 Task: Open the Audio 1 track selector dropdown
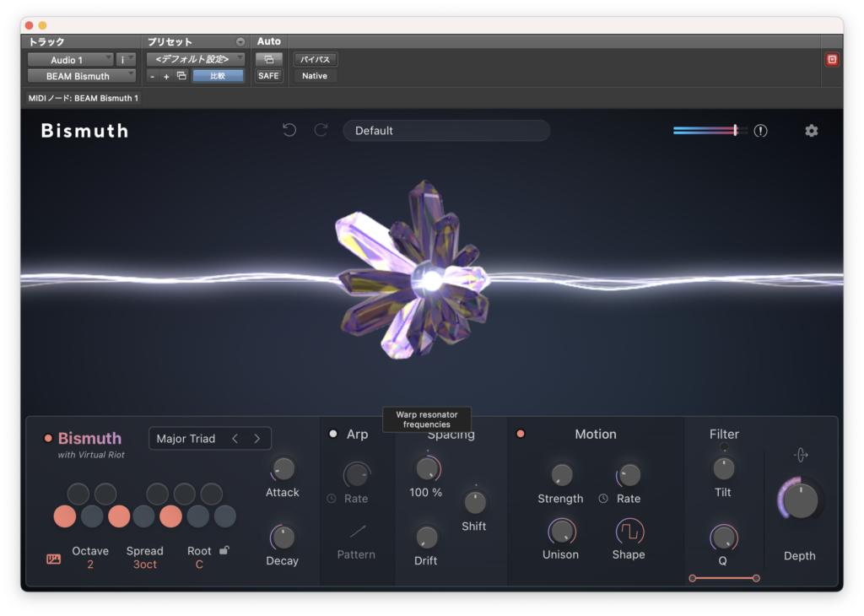[71, 60]
